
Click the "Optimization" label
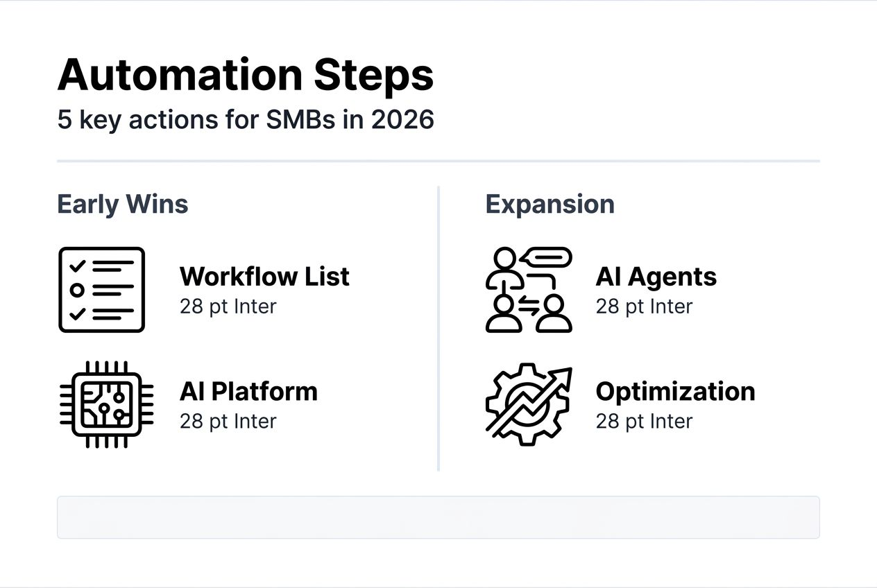tap(675, 392)
